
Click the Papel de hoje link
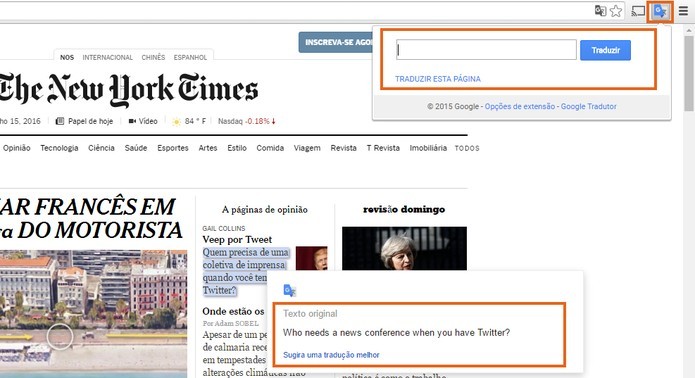90,121
